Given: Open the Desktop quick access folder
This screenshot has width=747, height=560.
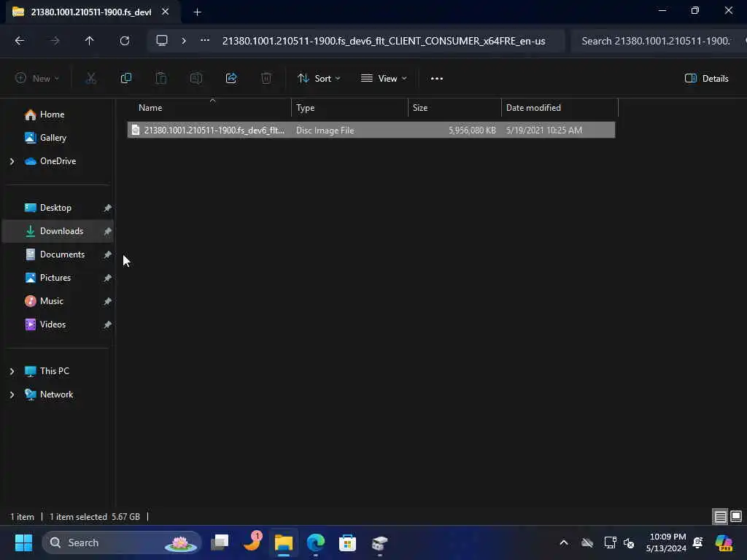Looking at the screenshot, I should pyautogui.click(x=55, y=208).
